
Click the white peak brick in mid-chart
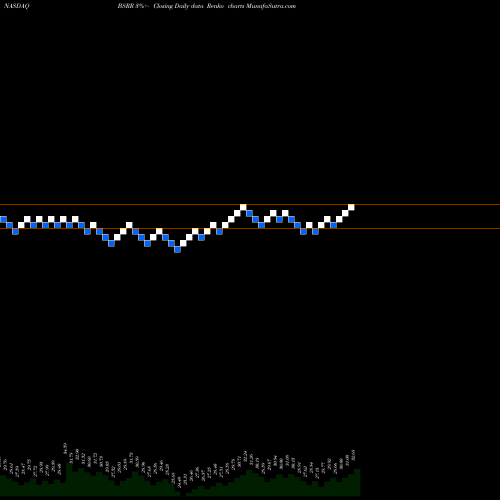point(243,207)
